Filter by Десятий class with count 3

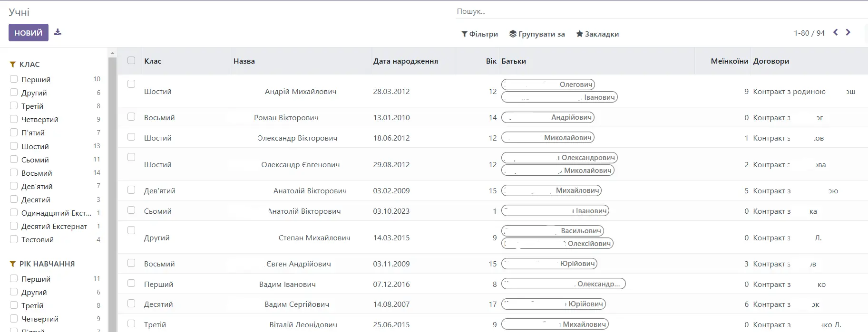(x=14, y=199)
